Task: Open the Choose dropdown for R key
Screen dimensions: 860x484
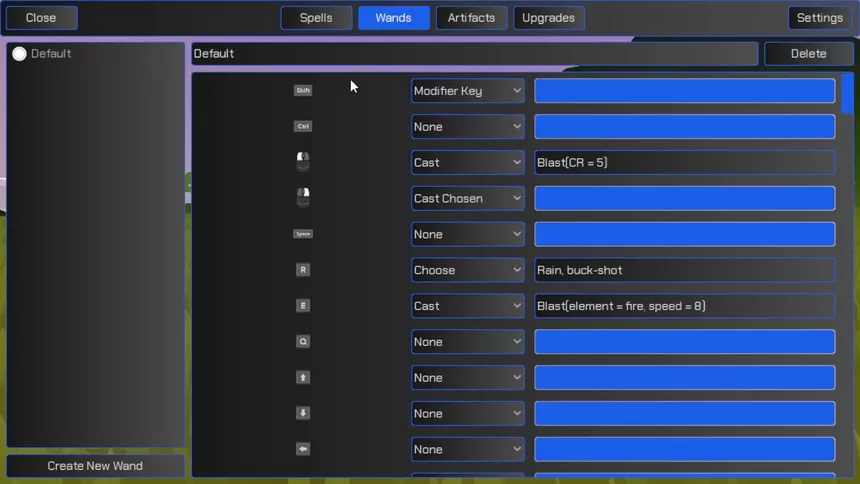Action: click(x=468, y=270)
